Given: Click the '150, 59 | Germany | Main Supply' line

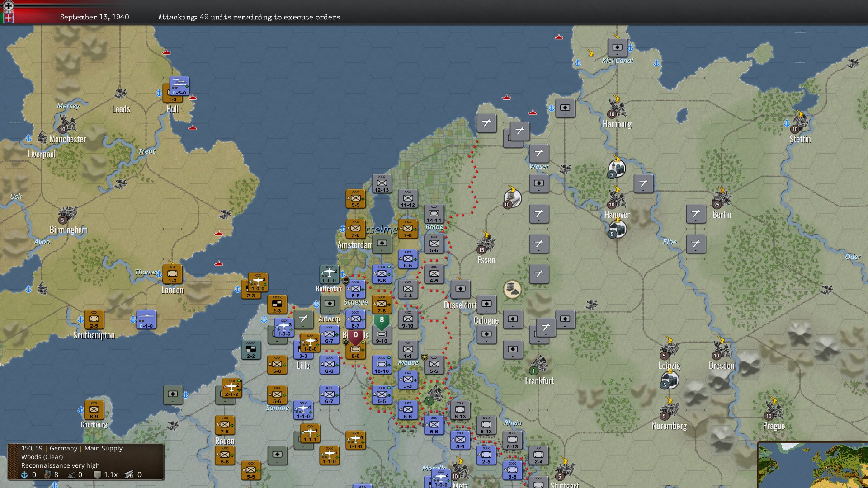Looking at the screenshot, I should click(72, 448).
